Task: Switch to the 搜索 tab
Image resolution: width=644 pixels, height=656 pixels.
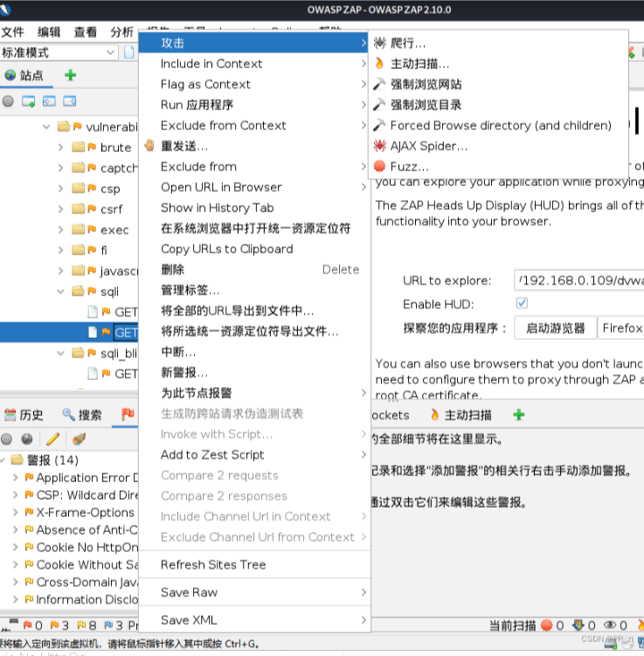Action: click(81, 415)
